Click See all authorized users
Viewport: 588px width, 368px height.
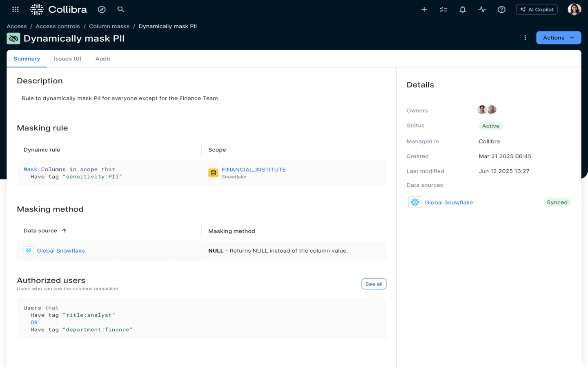pos(374,284)
